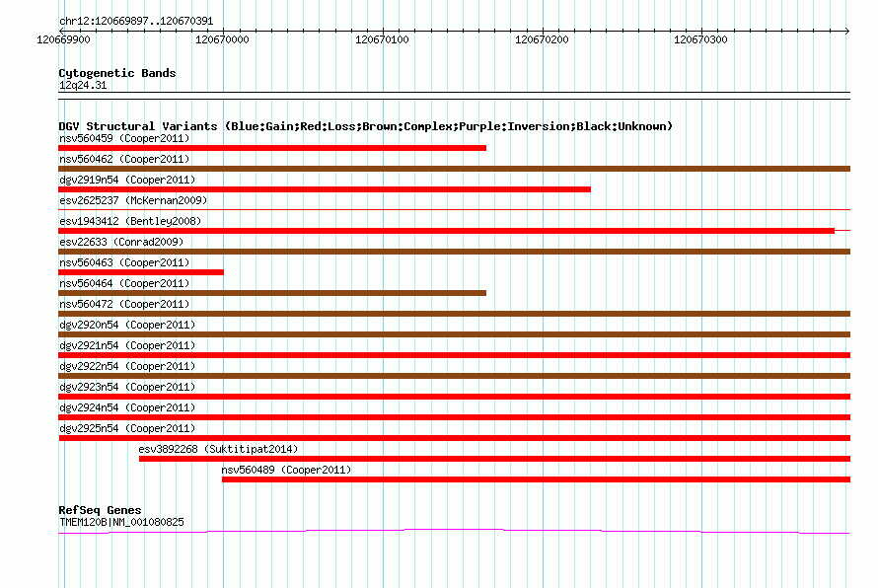The image size is (878, 588).
Task: Select the brown bar under esv22633
Action: click(454, 252)
